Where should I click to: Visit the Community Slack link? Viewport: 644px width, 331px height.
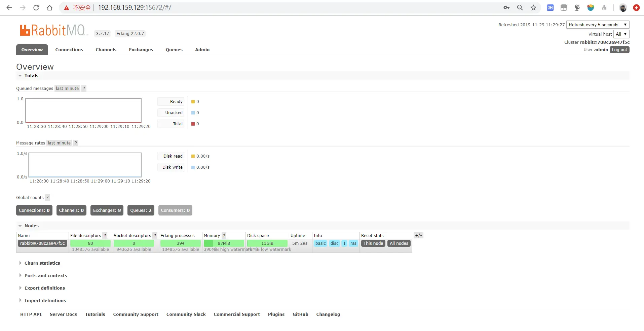[x=186, y=315]
